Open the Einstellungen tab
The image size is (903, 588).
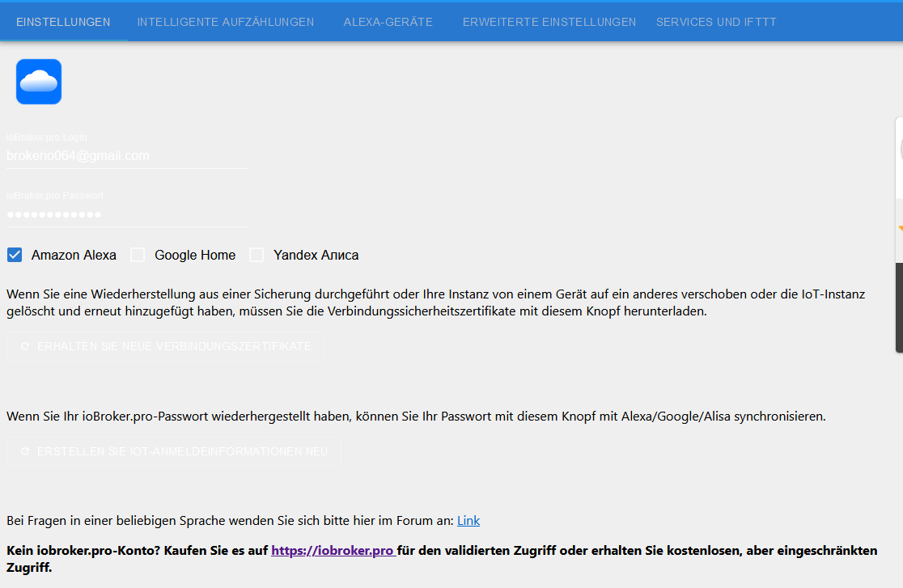[x=63, y=22]
